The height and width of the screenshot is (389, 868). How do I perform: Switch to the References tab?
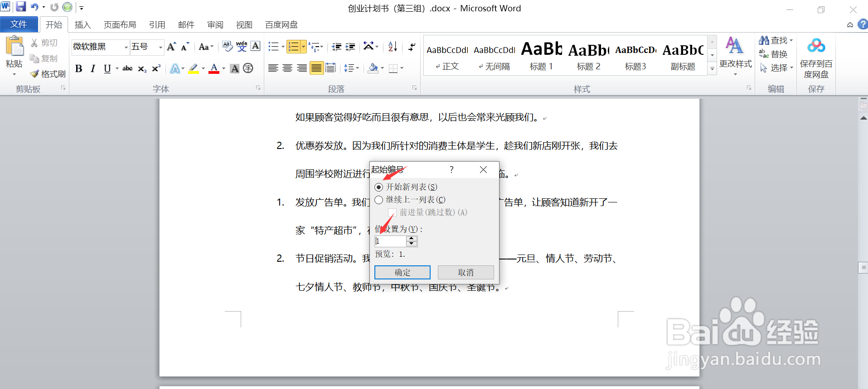[157, 25]
